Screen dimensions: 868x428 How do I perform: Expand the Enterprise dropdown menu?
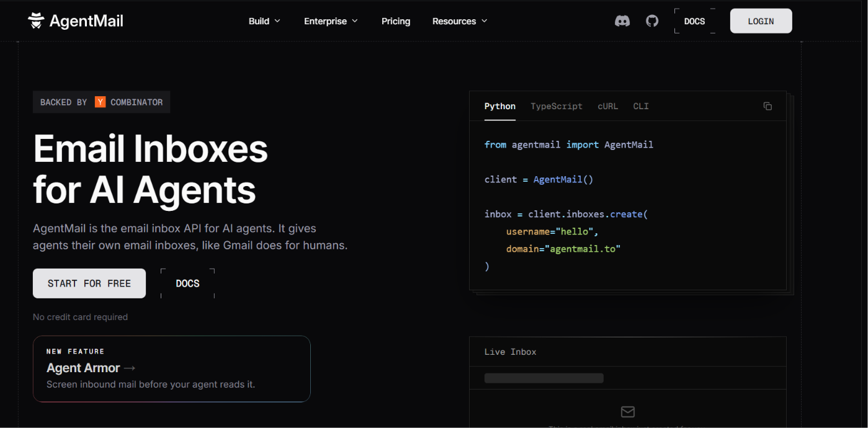point(331,21)
